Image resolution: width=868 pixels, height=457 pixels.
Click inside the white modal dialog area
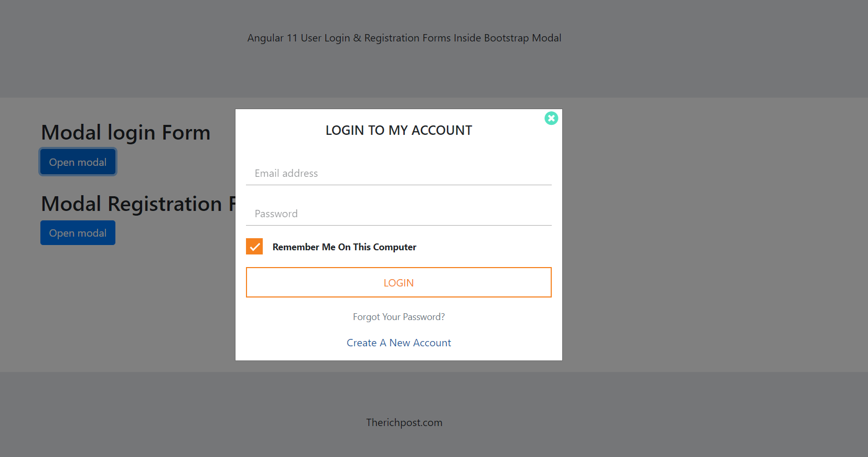399,152
